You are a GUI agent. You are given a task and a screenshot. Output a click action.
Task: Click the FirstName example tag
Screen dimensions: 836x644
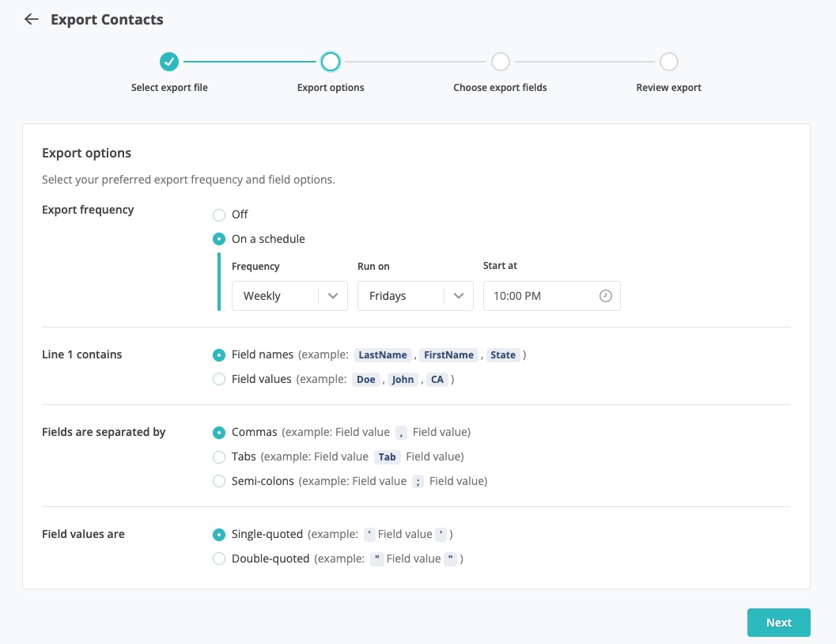[448, 355]
